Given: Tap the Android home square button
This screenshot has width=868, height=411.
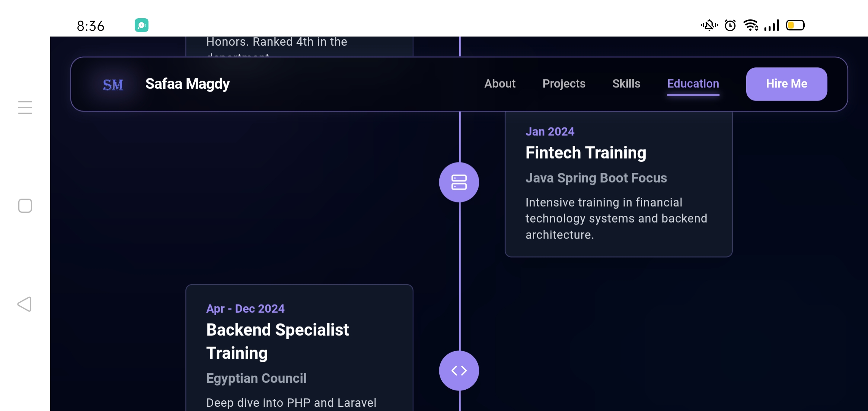Looking at the screenshot, I should click(25, 206).
